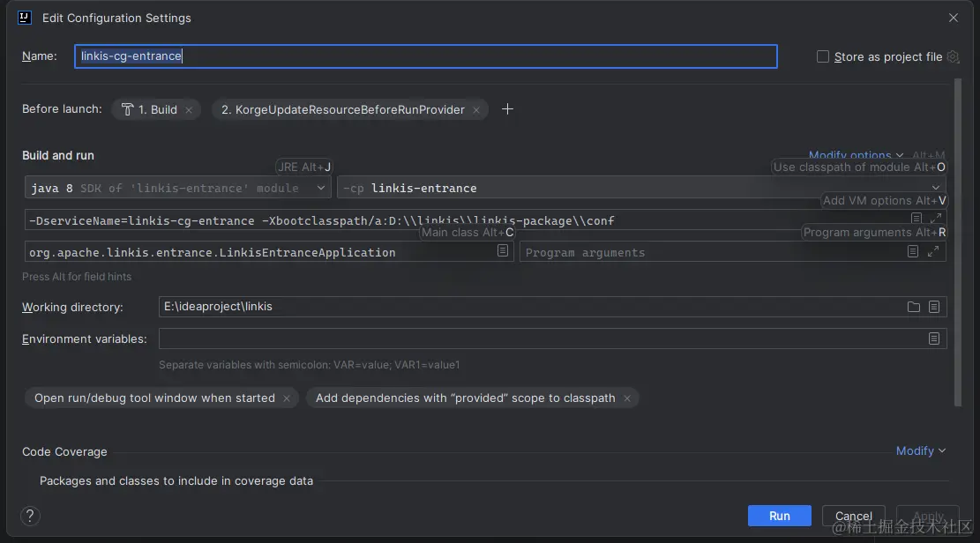The image size is (980, 543).
Task: Click the Run button
Action: pos(780,516)
